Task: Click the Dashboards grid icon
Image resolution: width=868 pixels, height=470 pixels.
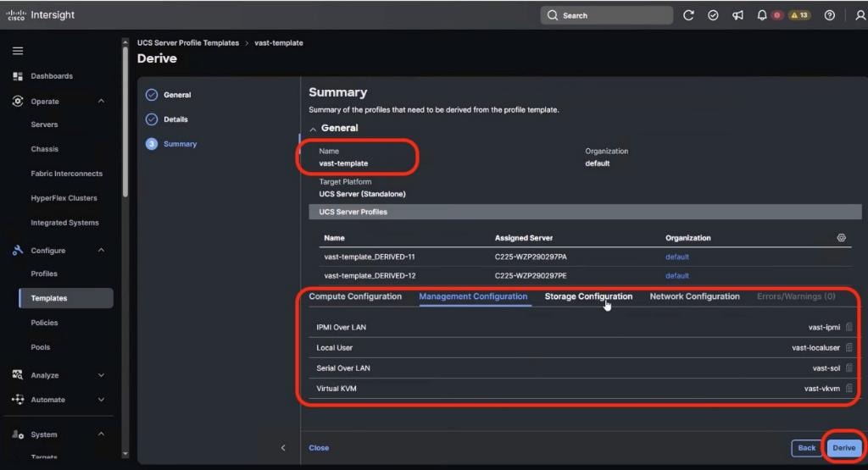Action: tap(18, 76)
